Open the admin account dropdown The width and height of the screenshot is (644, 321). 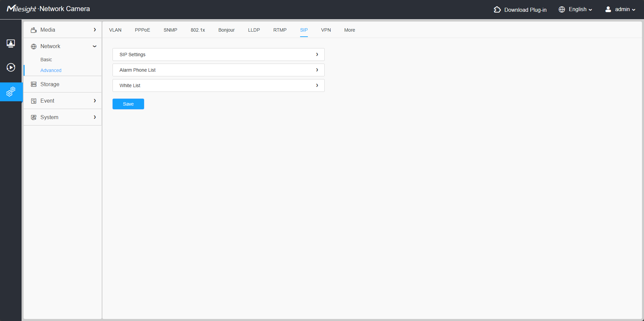[625, 9]
